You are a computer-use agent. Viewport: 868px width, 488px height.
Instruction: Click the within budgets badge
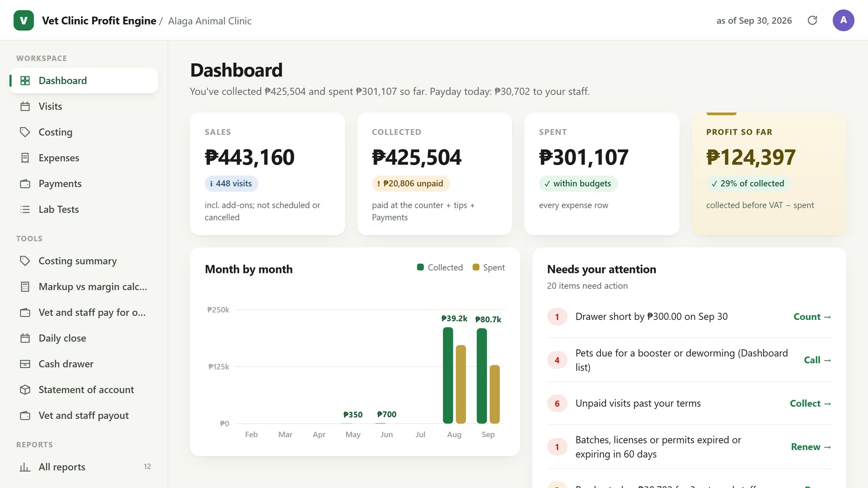578,183
